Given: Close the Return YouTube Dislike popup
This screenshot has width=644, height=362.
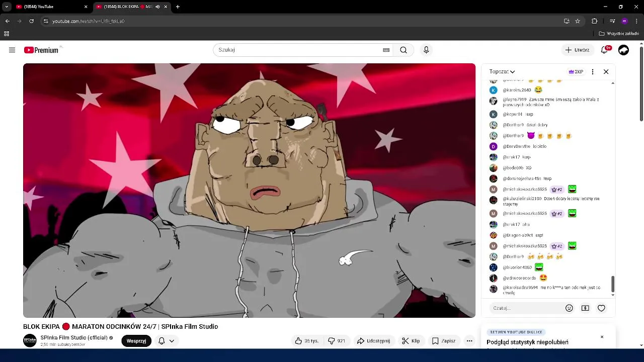Looking at the screenshot, I should click(602, 337).
